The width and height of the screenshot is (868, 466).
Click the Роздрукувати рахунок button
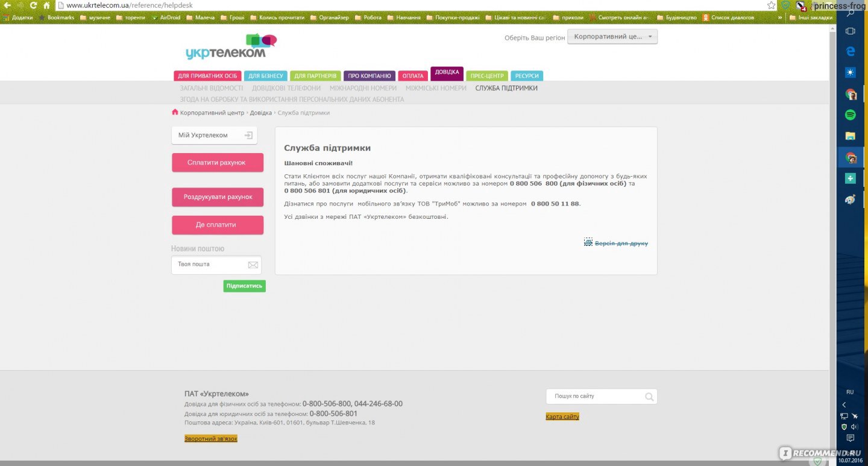[x=218, y=197]
